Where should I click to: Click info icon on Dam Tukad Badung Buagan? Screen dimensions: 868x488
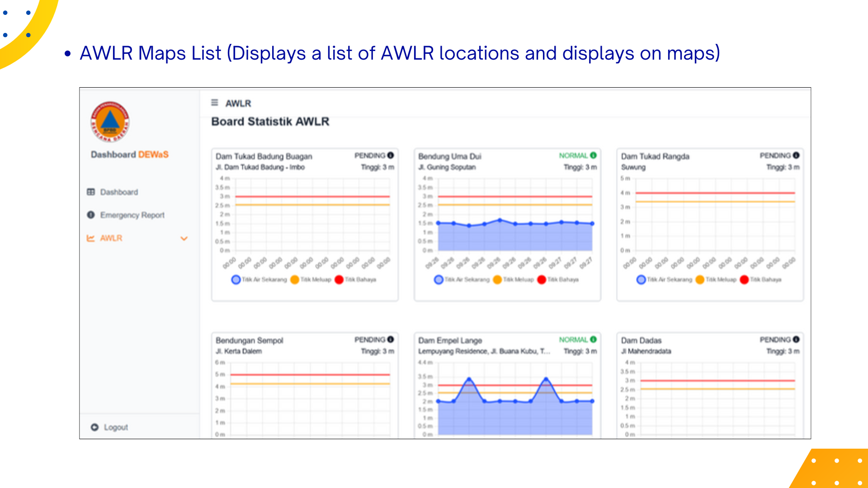pos(391,155)
